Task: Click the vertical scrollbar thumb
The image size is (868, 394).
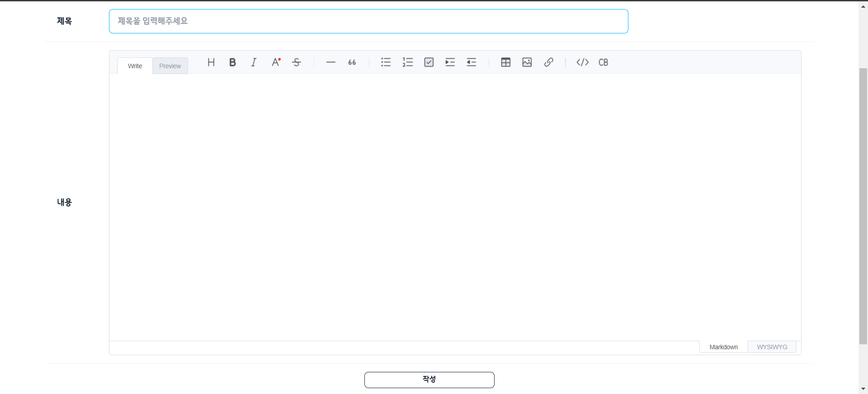Action: point(863,206)
